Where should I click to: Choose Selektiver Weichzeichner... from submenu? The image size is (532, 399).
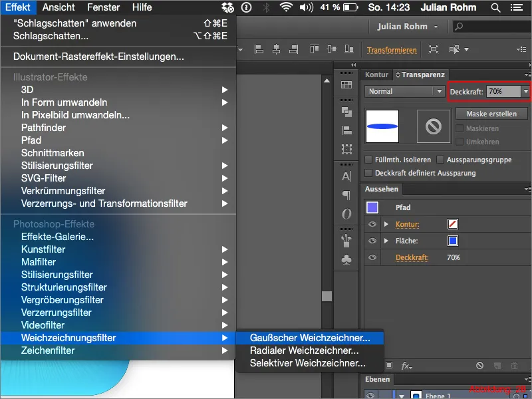(310, 363)
